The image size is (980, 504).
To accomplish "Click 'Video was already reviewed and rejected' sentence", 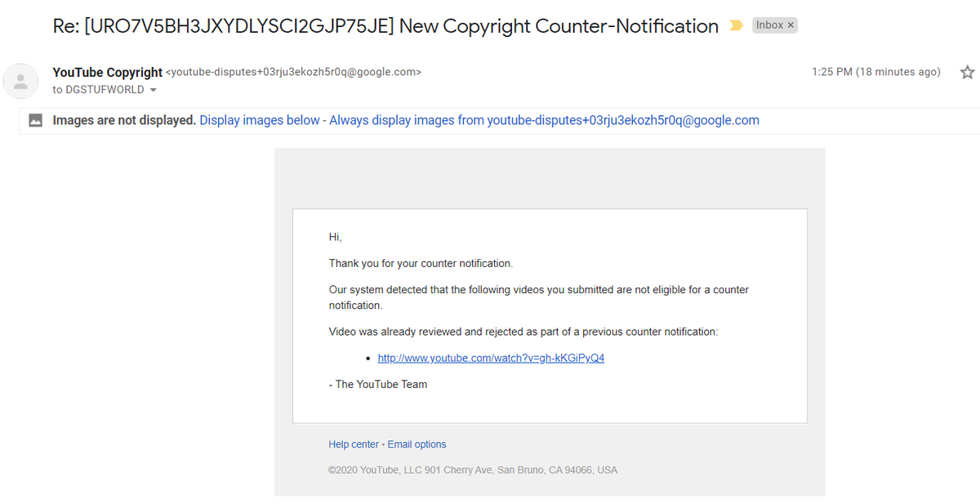I will [x=523, y=332].
